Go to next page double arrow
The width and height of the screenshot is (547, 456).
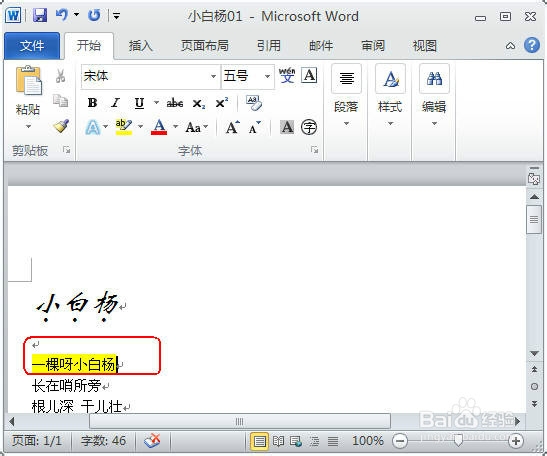(x=534, y=404)
